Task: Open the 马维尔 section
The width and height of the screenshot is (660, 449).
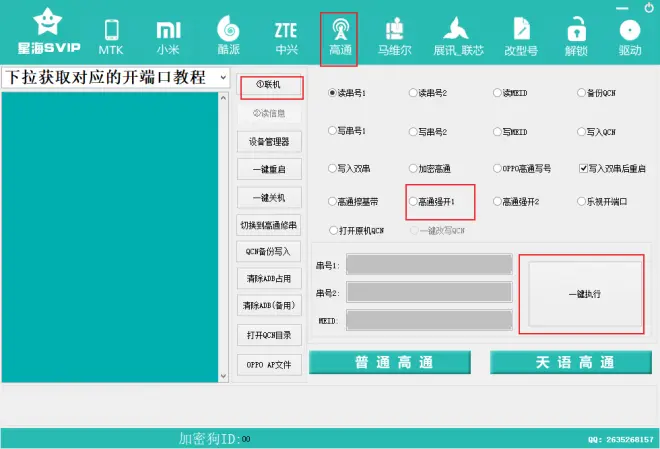Action: tap(394, 37)
